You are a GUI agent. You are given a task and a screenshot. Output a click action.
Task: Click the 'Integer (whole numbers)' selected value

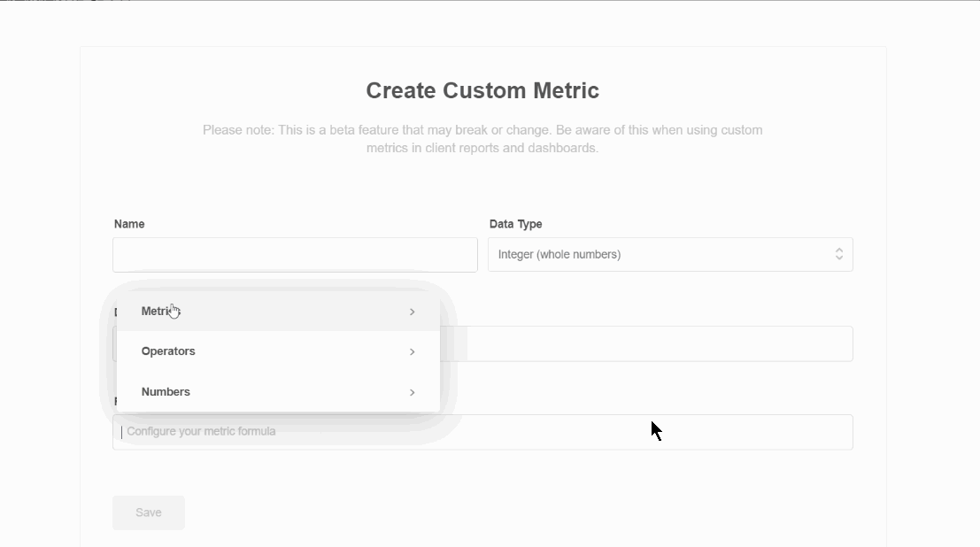(x=559, y=255)
